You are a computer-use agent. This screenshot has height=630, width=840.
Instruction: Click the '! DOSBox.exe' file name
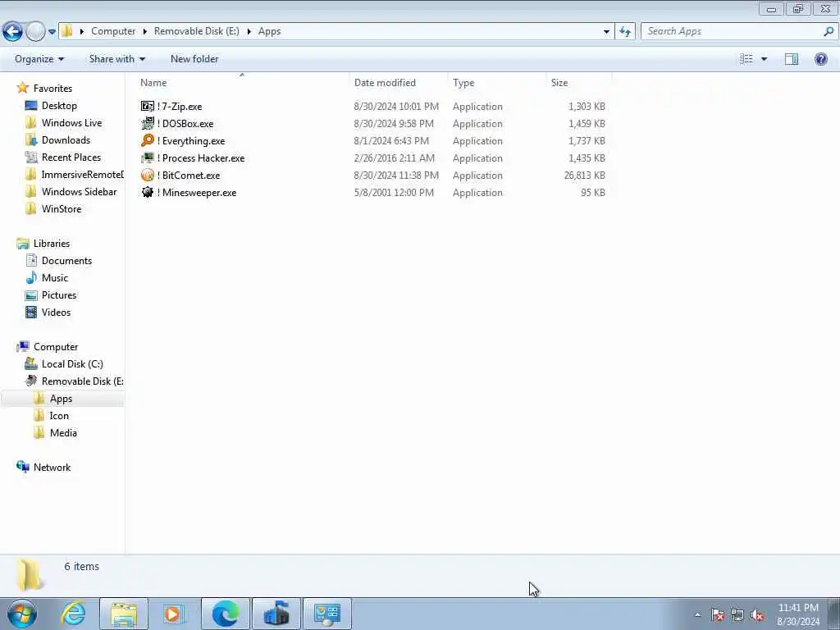pos(185,124)
